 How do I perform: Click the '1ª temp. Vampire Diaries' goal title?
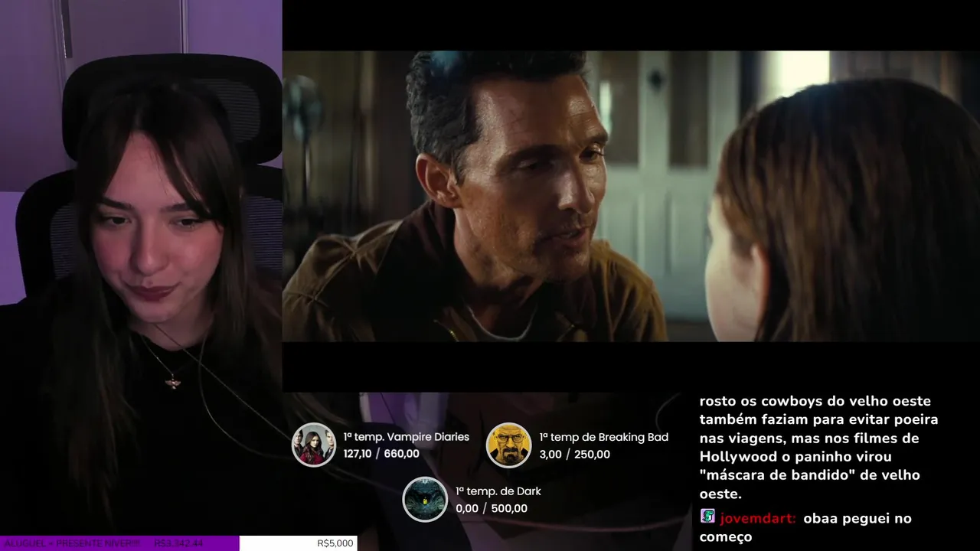pos(407,437)
